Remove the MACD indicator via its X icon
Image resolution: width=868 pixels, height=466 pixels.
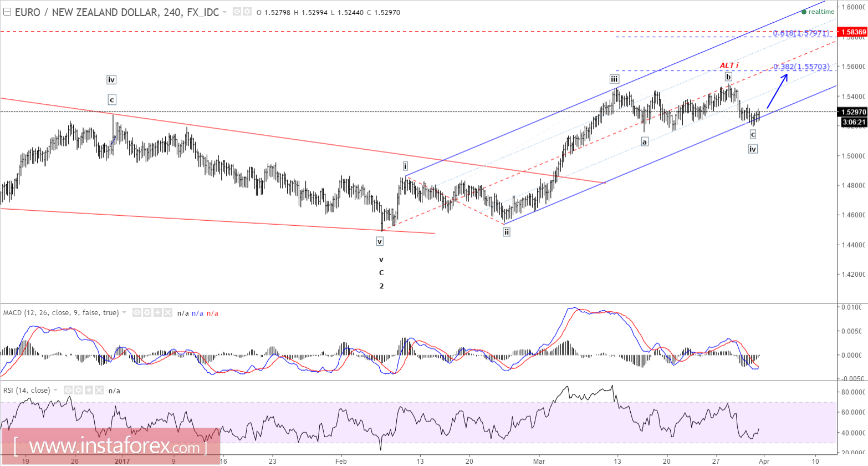click(x=168, y=312)
